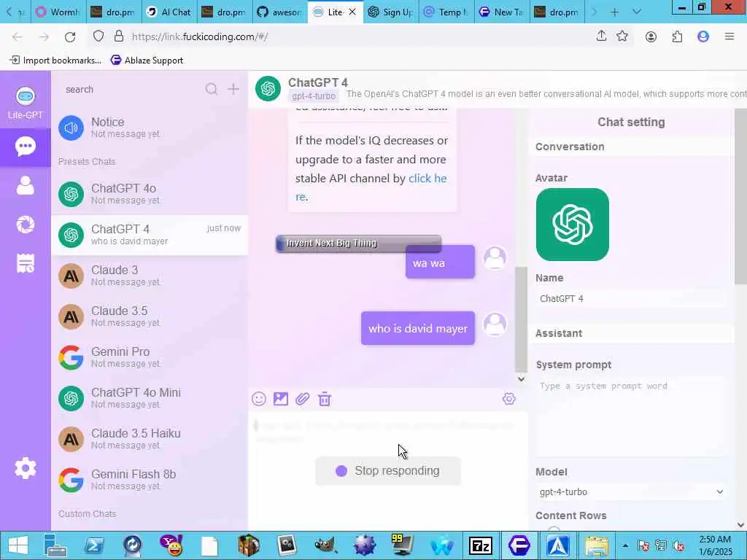Open Ablaze Support bookmark

point(147,60)
